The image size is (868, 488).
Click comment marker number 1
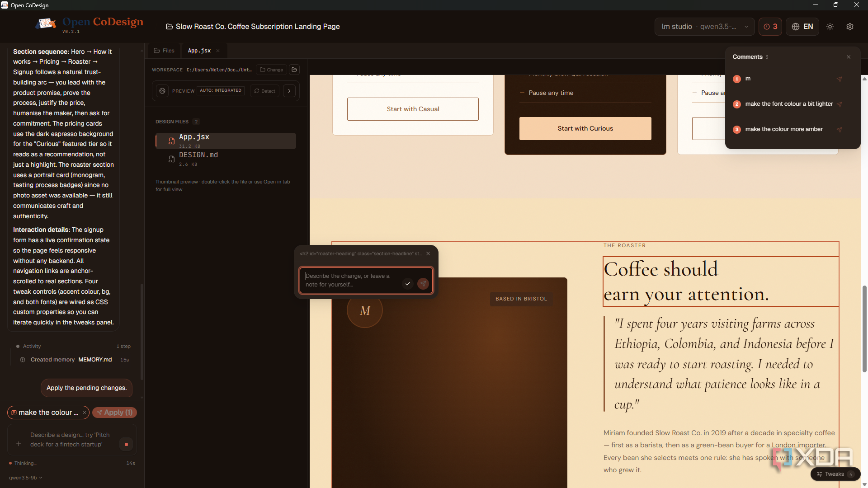(x=737, y=79)
